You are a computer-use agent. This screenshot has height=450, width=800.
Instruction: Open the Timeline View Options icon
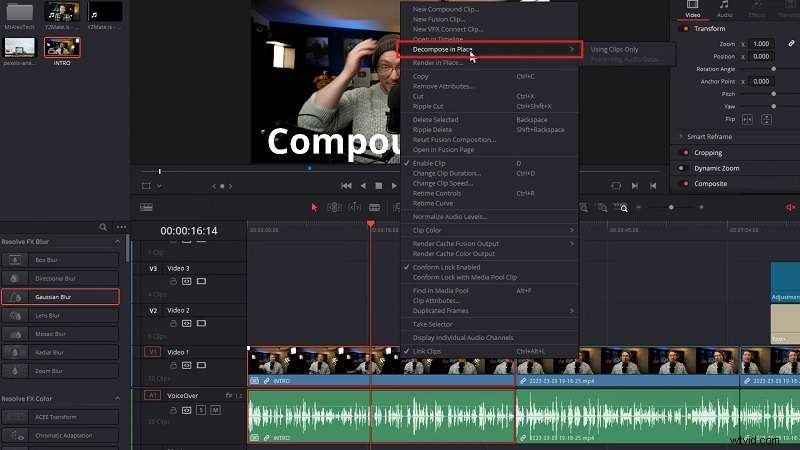[x=146, y=207]
